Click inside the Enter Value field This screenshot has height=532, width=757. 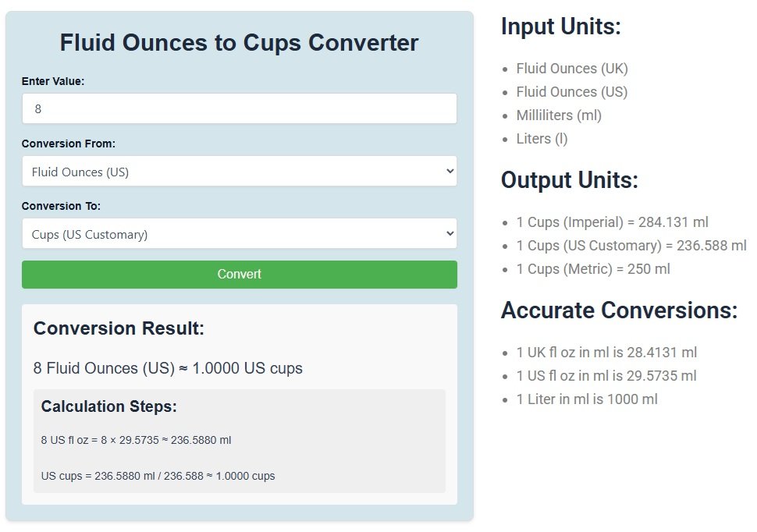(x=239, y=108)
